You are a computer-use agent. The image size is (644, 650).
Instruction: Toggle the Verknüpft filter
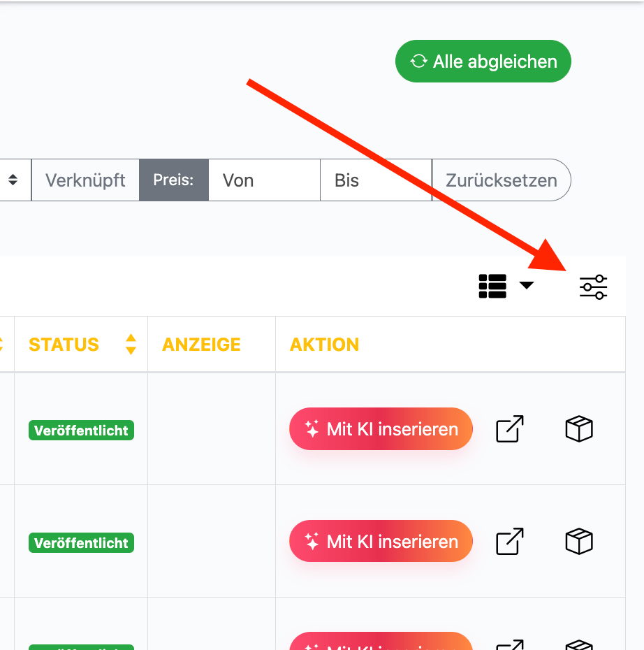click(x=85, y=180)
